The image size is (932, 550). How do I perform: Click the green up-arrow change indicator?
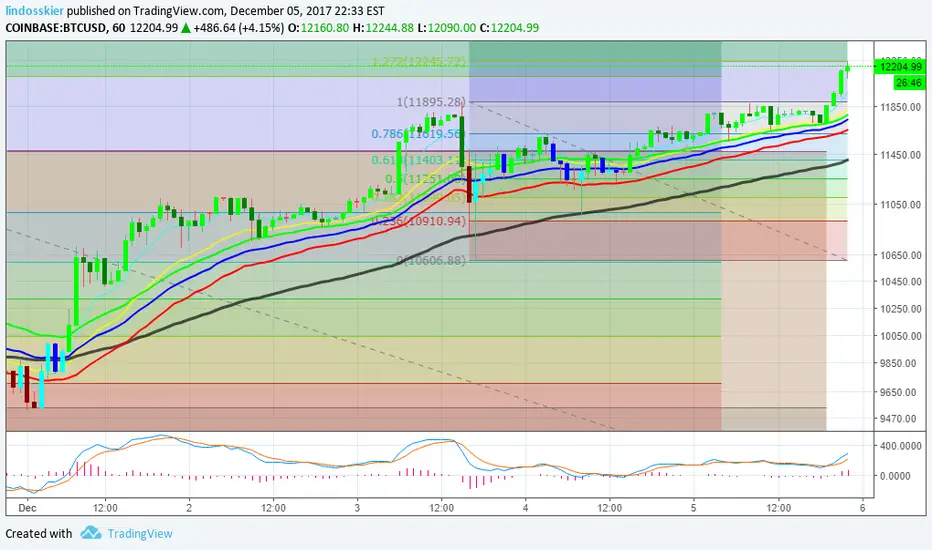click(x=186, y=27)
